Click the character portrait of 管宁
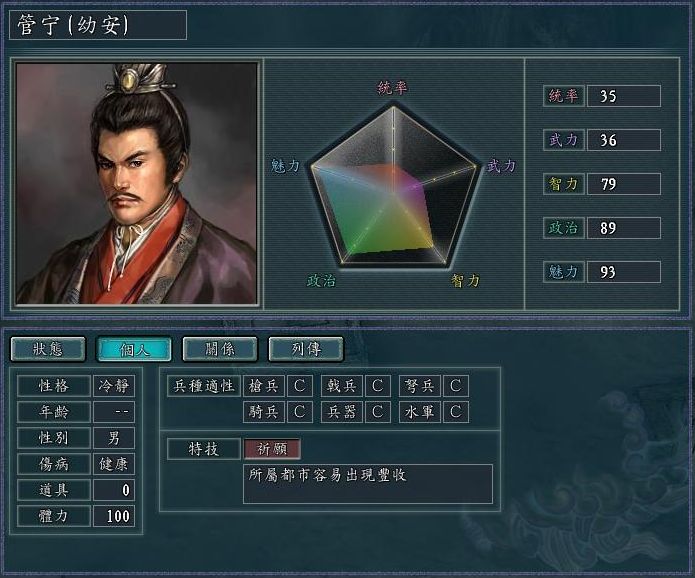695x578 pixels. pos(136,183)
